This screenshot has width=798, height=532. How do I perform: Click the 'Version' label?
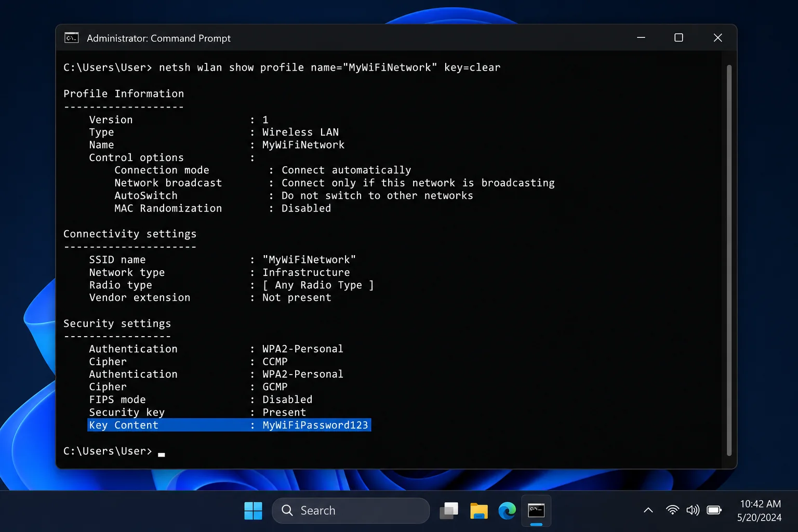pos(111,120)
